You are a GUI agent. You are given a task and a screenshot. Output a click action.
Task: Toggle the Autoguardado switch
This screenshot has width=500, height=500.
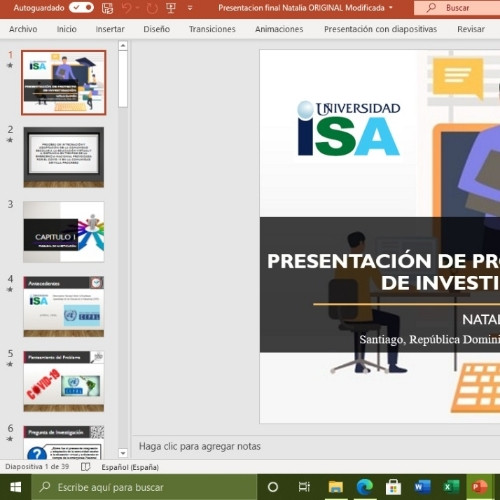tap(81, 7)
